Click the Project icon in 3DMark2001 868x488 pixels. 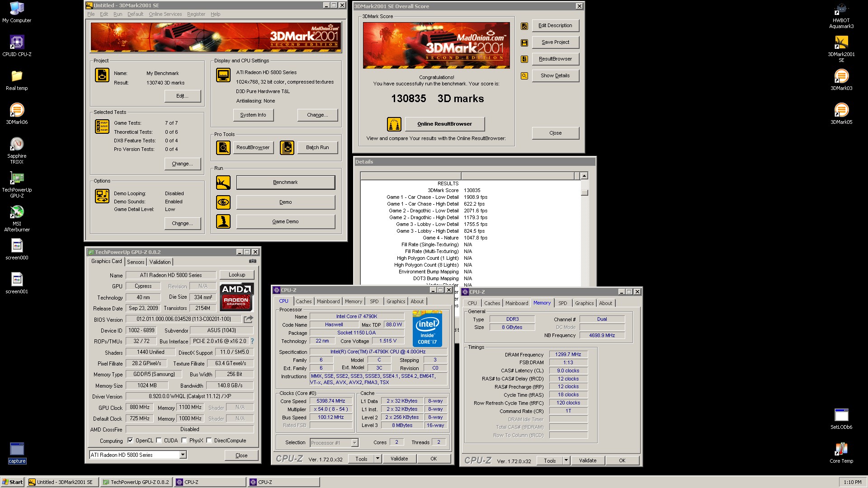coord(102,75)
